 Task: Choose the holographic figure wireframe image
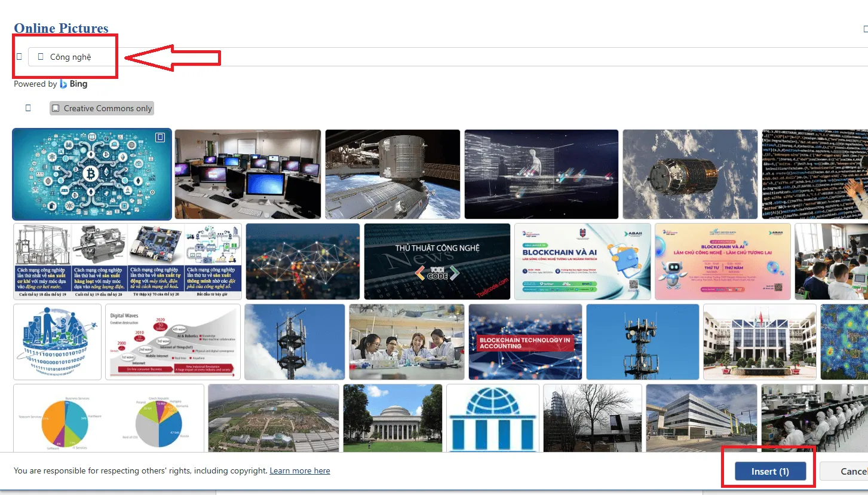[x=541, y=174]
